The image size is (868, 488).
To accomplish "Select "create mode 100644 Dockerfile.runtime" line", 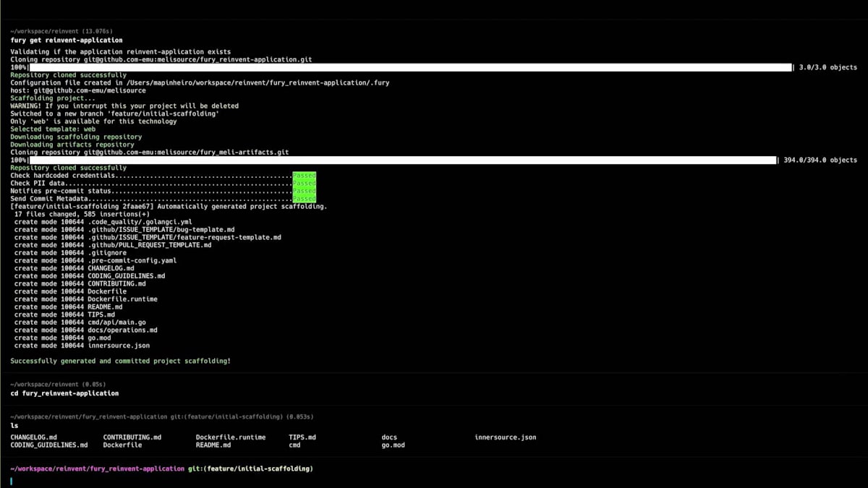I will [85, 299].
